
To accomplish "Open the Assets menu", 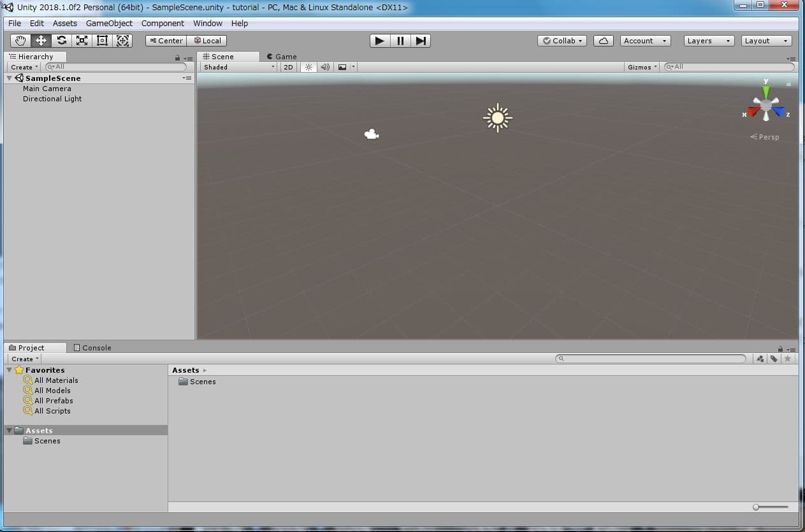I will click(65, 23).
